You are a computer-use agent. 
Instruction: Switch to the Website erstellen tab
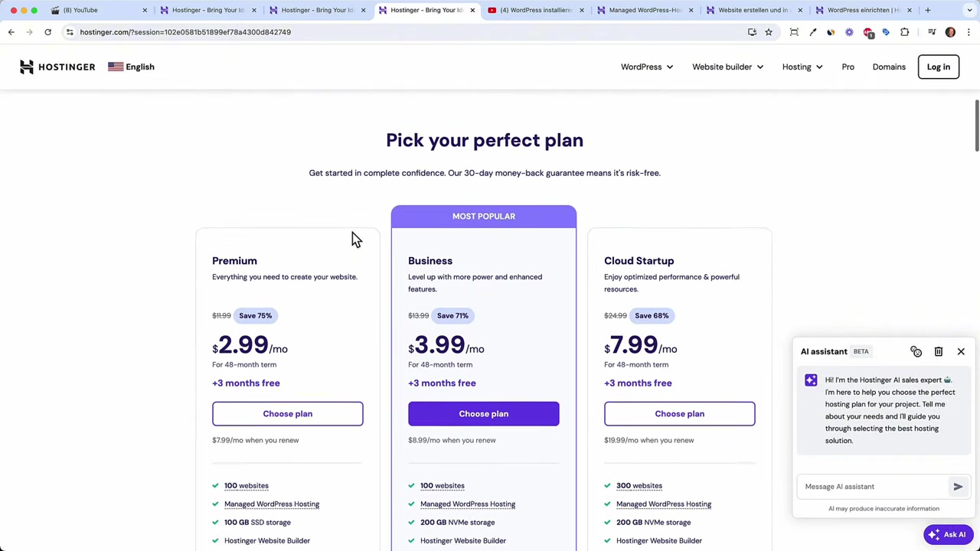click(x=753, y=10)
